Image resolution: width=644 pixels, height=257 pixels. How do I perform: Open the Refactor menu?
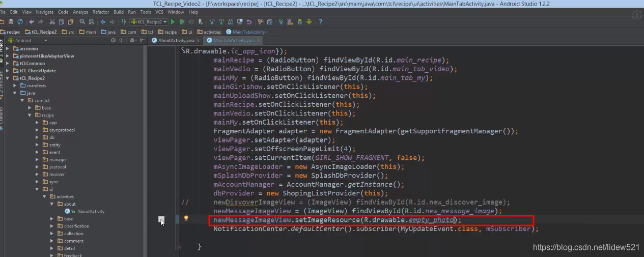point(101,12)
